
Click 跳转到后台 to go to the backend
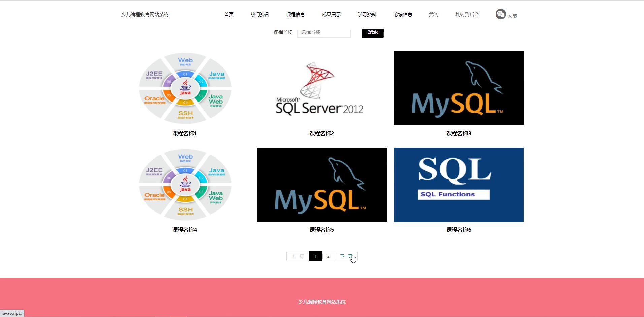click(467, 15)
